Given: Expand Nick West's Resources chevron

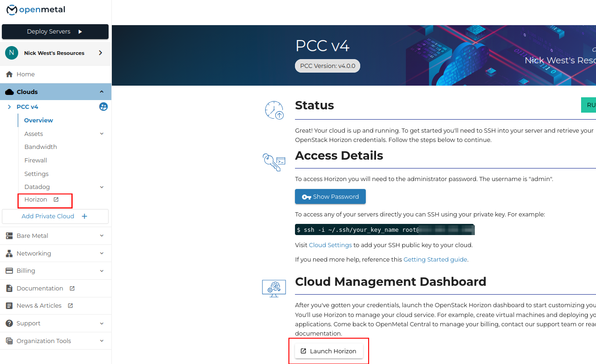Looking at the screenshot, I should click(x=101, y=53).
